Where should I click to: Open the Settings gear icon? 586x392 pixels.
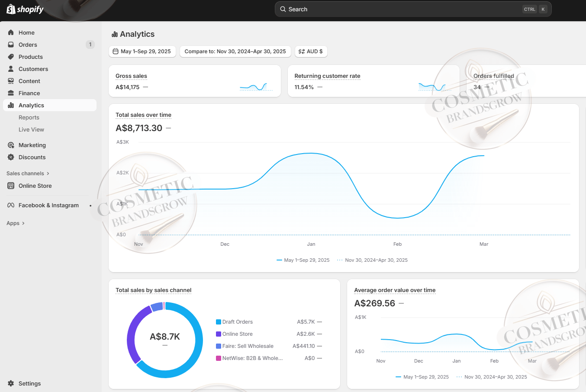click(x=11, y=383)
